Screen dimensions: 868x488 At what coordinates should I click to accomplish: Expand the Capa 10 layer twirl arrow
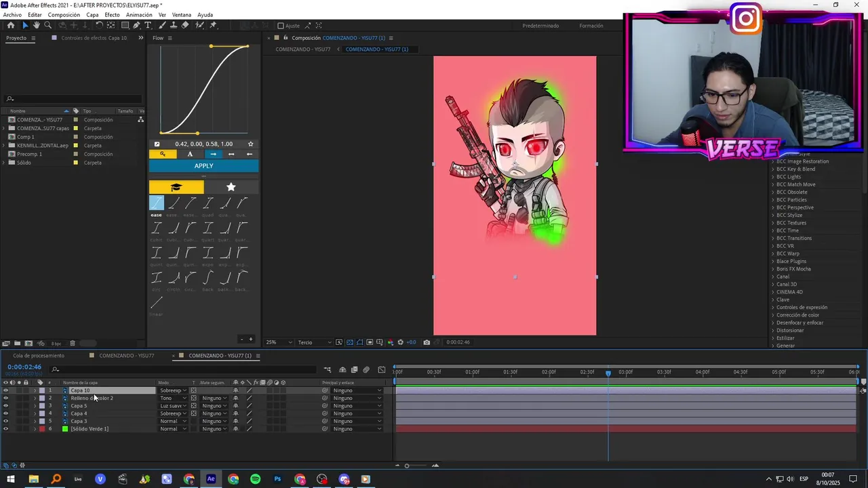[x=35, y=390]
